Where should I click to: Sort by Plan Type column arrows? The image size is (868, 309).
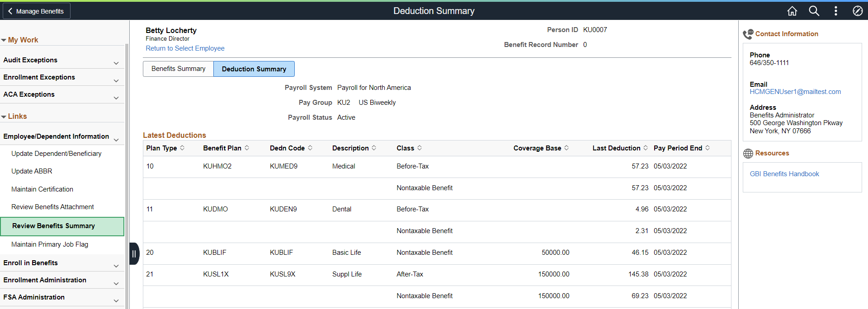tap(182, 148)
